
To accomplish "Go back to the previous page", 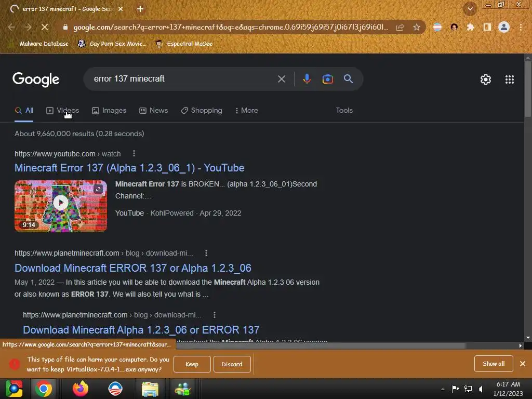I will click(x=11, y=27).
